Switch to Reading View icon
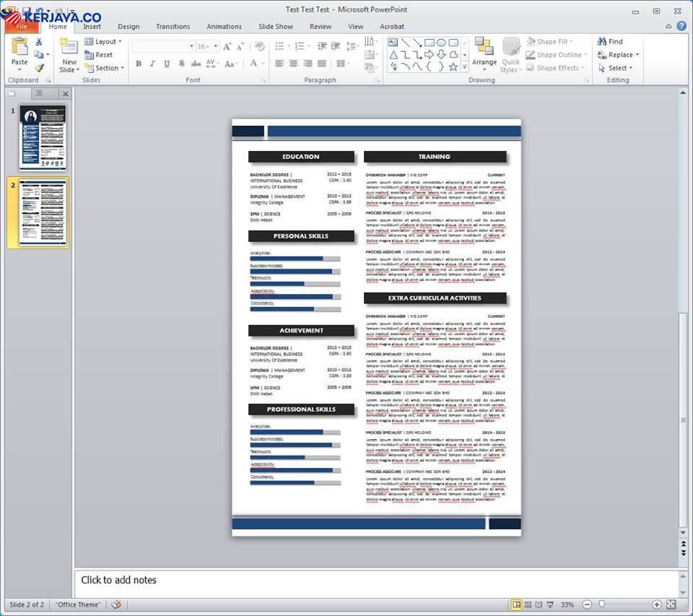 (x=539, y=604)
